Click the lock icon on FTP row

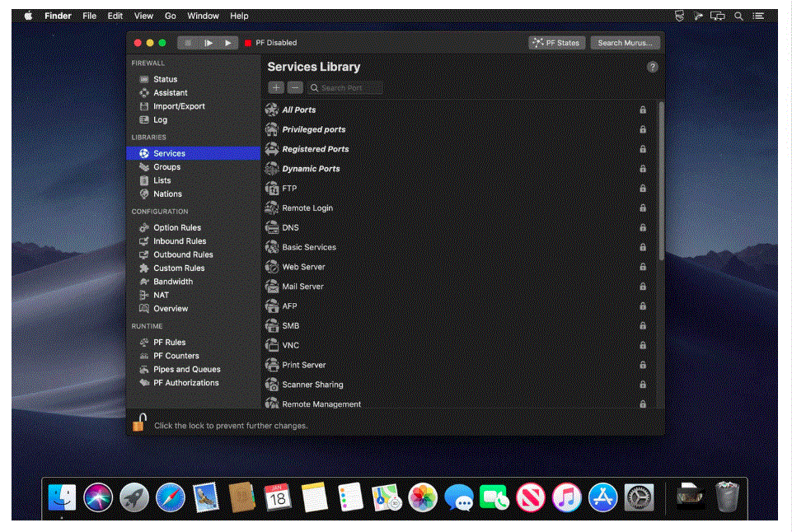pyautogui.click(x=643, y=189)
